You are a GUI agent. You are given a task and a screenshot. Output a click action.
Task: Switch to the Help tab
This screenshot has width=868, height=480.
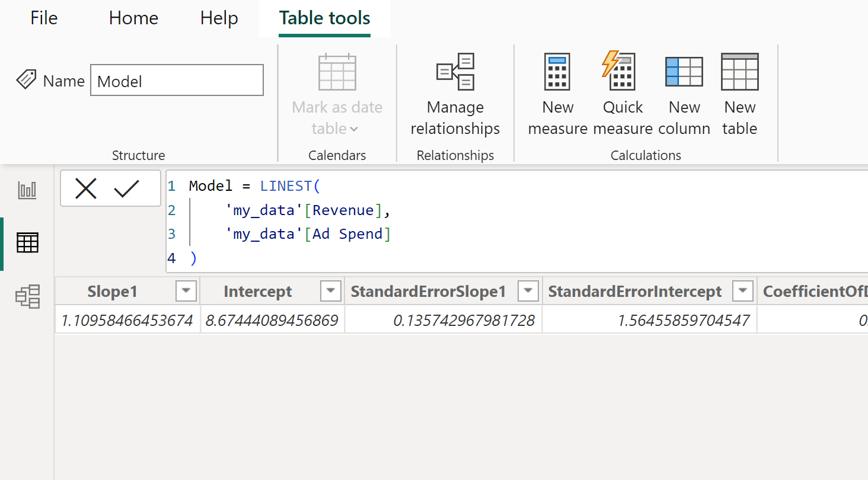coord(219,18)
